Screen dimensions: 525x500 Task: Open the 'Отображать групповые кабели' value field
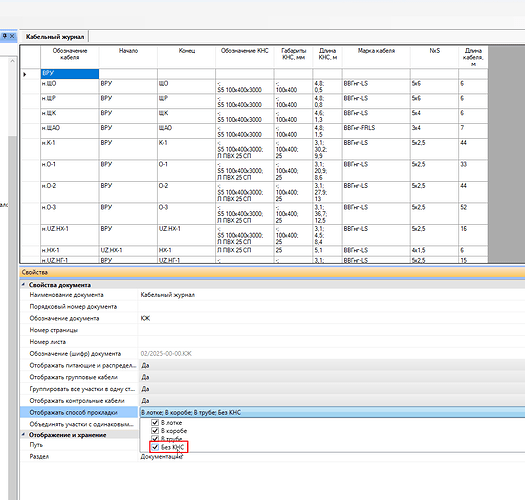pos(332,377)
